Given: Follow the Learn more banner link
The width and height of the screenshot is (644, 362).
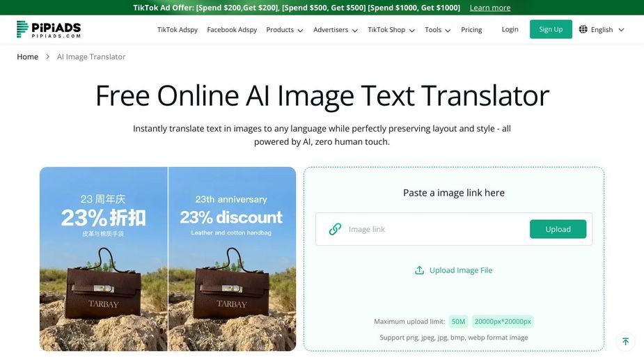Looking at the screenshot, I should tap(490, 8).
